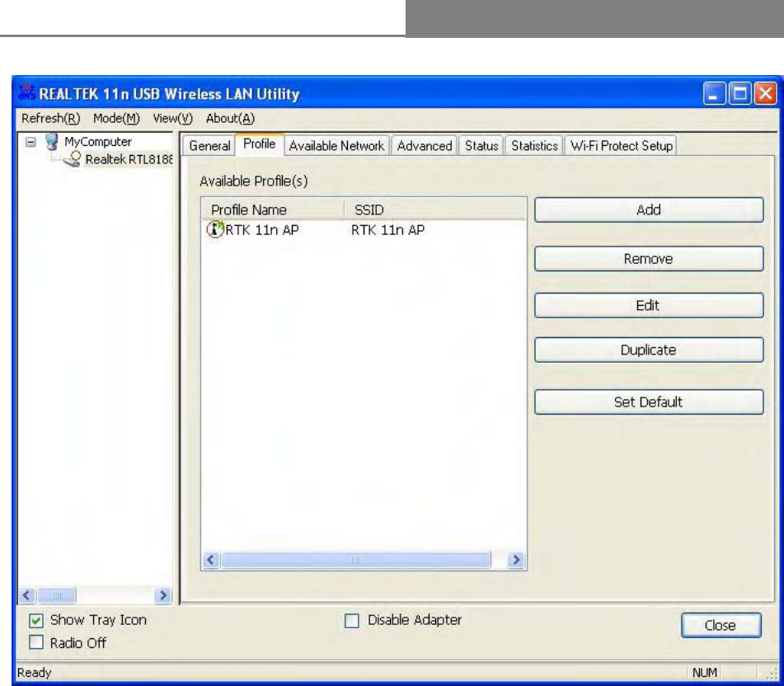This screenshot has height=686, width=784.
Task: Click the Profile Name column header
Action: click(x=273, y=209)
